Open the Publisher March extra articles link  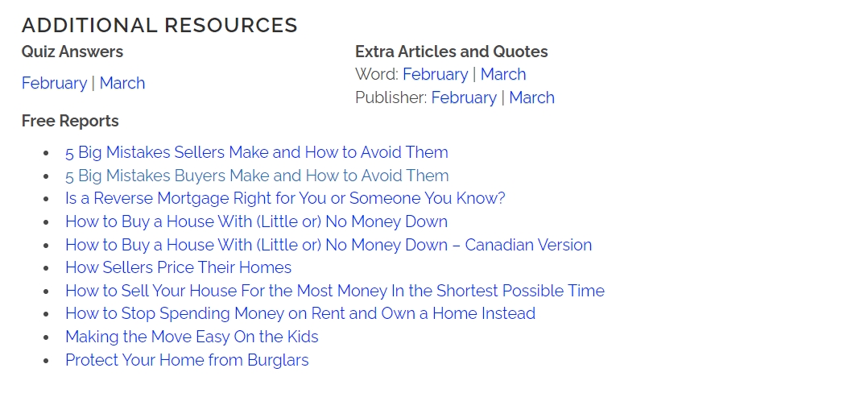click(x=531, y=97)
